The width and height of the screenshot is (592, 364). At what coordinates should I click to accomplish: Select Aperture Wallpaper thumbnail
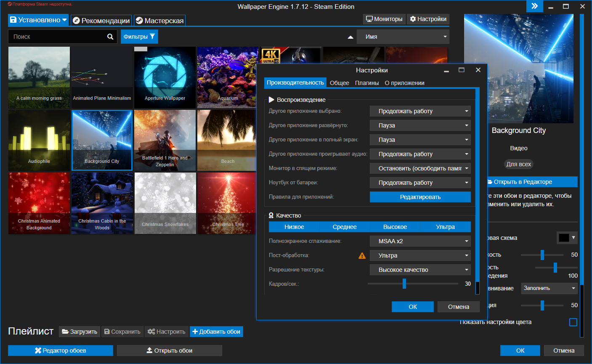click(165, 77)
